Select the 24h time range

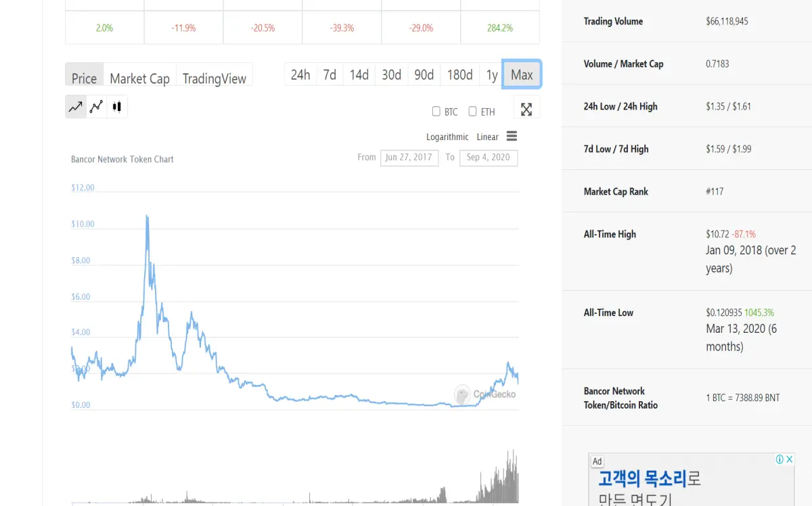[x=300, y=74]
